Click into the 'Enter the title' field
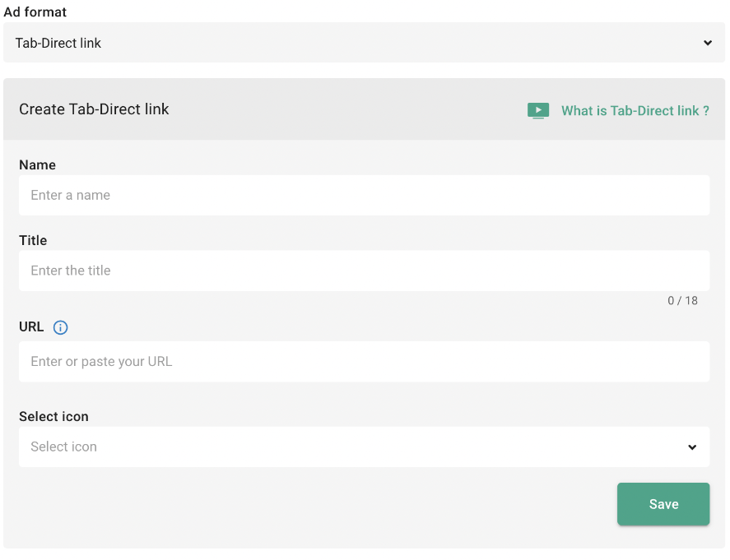 click(364, 271)
